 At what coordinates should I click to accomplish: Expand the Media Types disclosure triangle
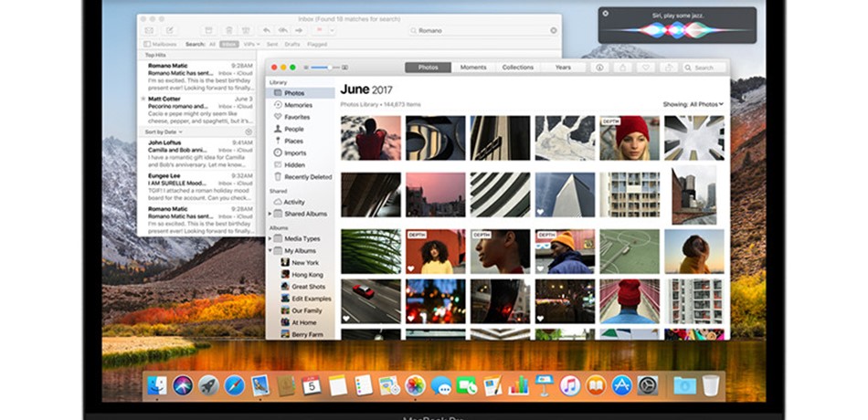point(270,238)
